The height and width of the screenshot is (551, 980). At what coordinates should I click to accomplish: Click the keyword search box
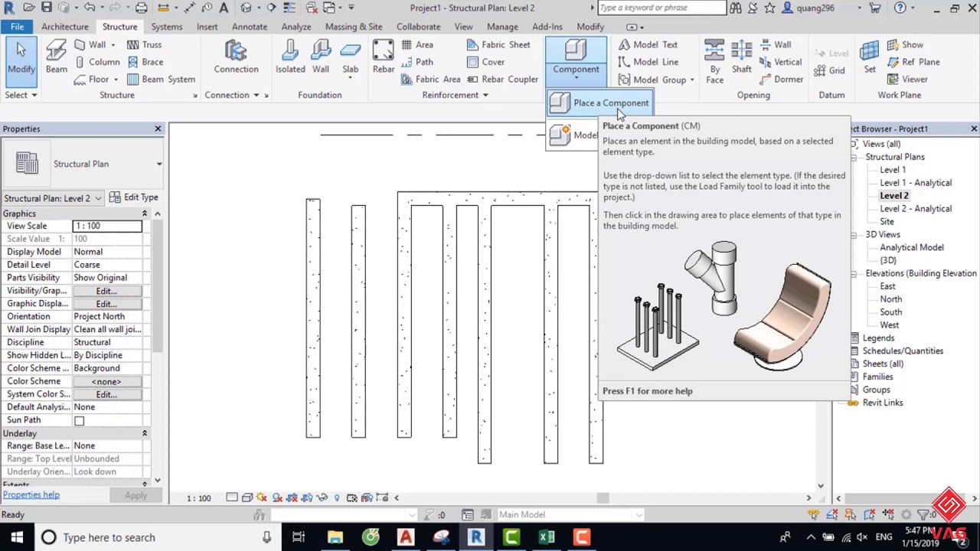tap(661, 8)
